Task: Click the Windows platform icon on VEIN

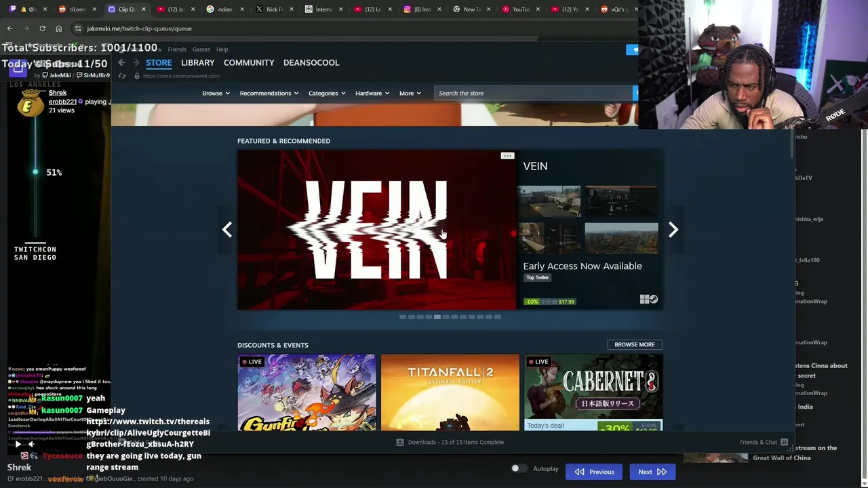Action: (644, 299)
